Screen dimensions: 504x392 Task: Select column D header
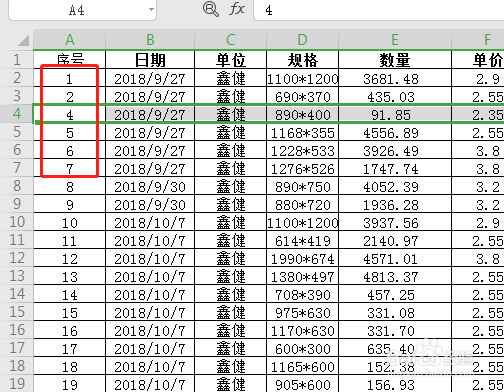(x=302, y=40)
